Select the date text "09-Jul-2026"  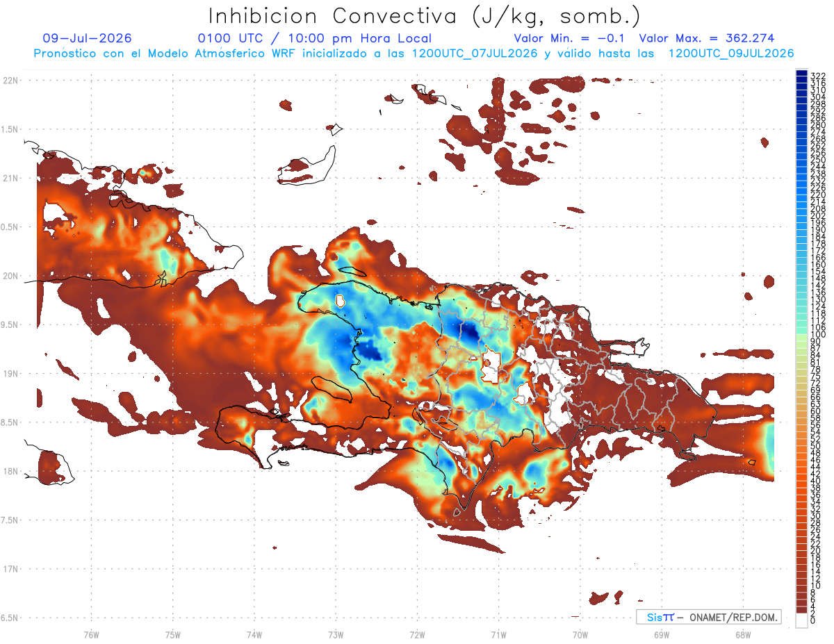(88, 38)
